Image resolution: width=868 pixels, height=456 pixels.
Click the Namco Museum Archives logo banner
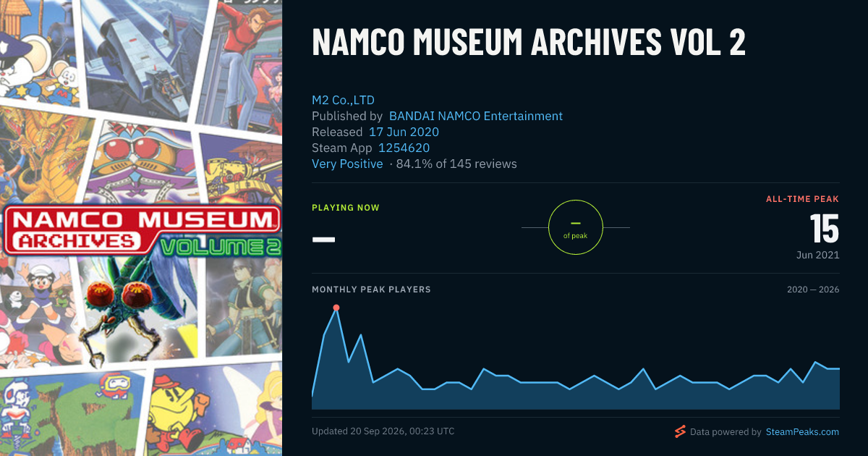click(x=141, y=230)
